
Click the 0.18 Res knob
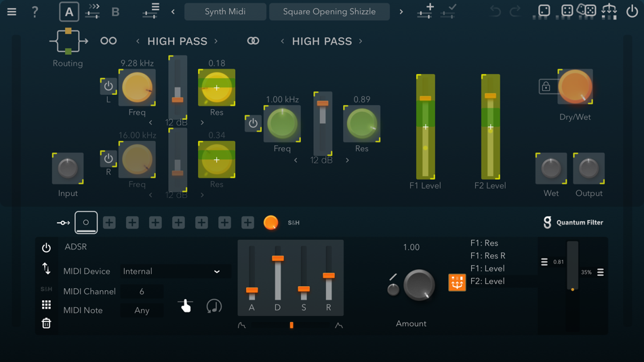point(216,87)
